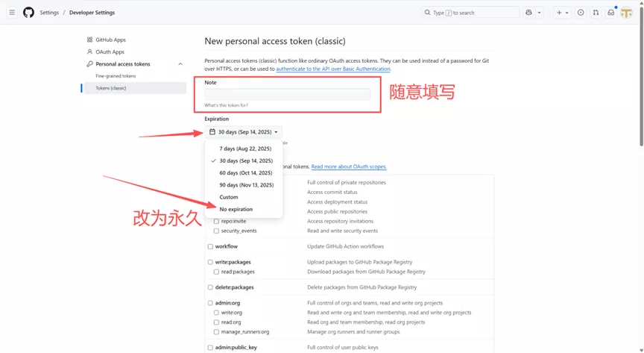This screenshot has width=644, height=353.
Task: Open the Basic Authentication API link
Action: 332,69
